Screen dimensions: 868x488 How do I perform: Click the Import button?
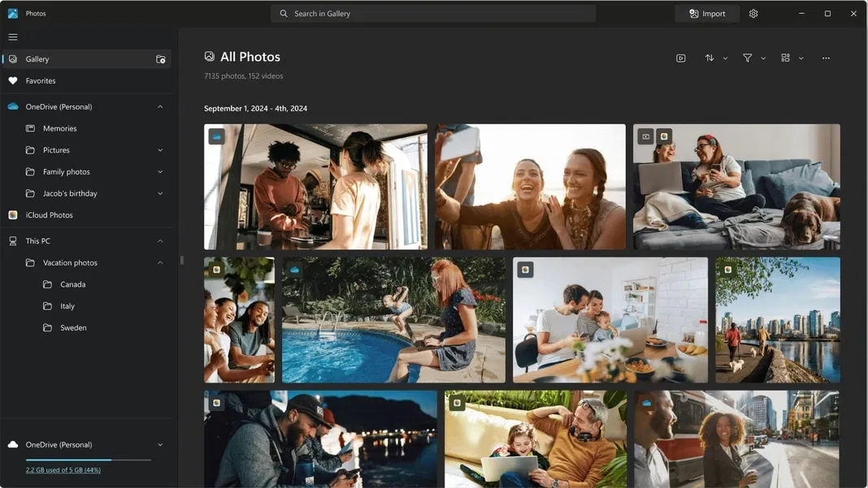pos(706,13)
